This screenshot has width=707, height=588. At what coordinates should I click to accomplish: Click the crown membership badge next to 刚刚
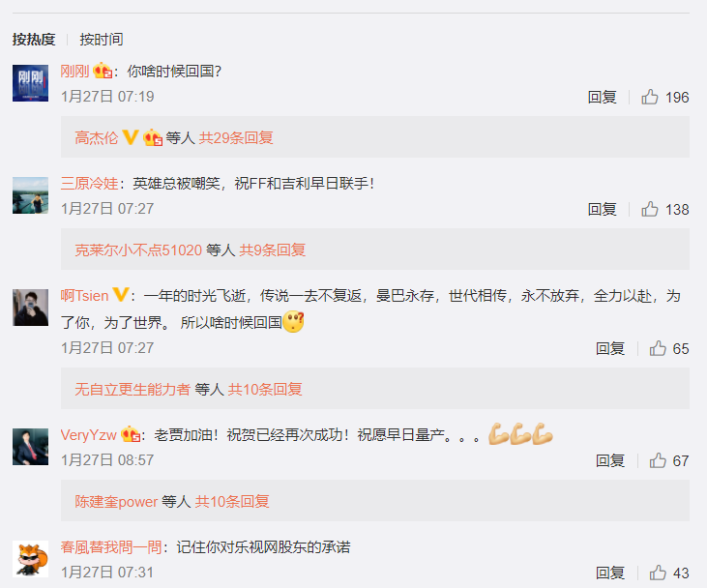(x=103, y=71)
